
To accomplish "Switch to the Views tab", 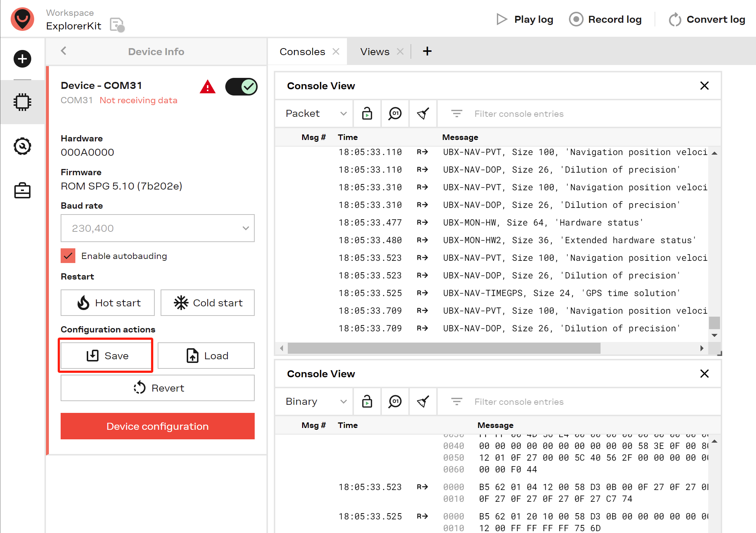I will click(375, 52).
